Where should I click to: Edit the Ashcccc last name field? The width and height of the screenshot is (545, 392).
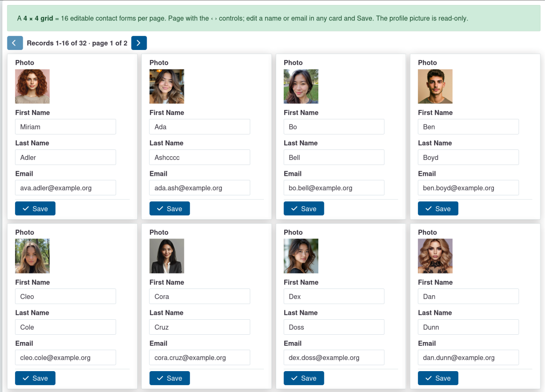pos(200,157)
